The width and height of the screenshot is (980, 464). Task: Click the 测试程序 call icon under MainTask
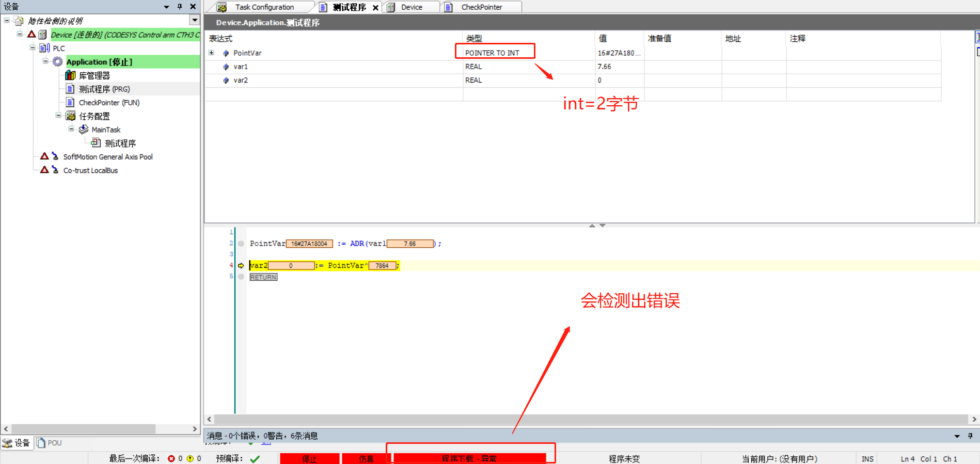point(96,142)
